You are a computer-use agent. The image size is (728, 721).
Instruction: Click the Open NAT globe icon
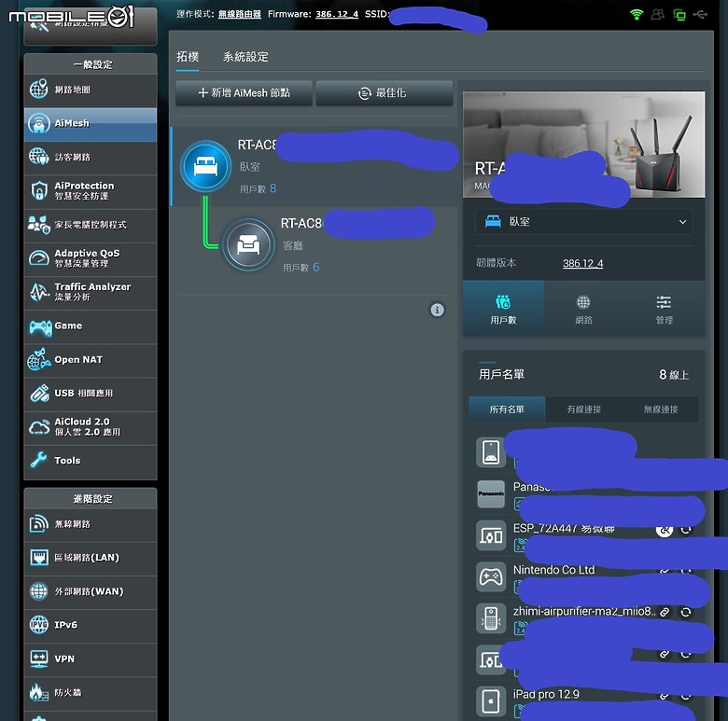pos(39,360)
